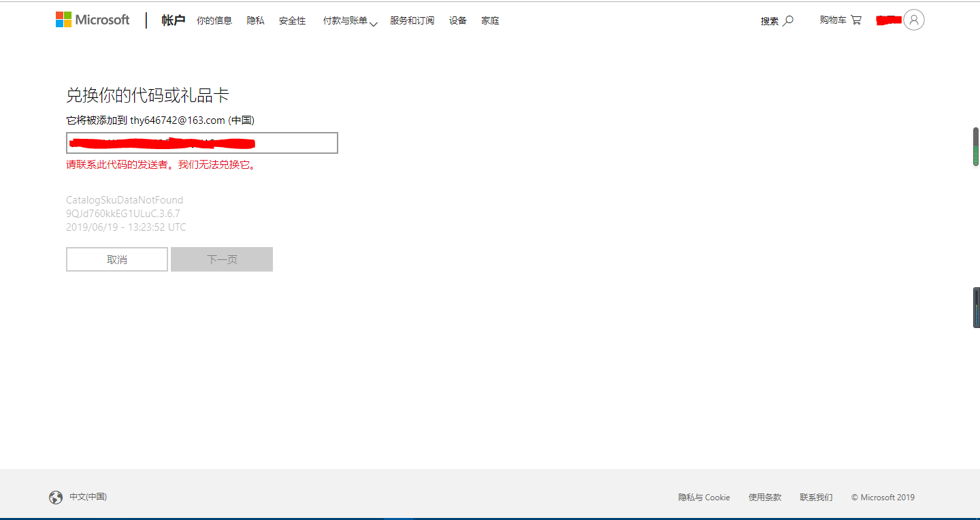The width and height of the screenshot is (980, 520).
Task: Open the search magnifier icon
Action: click(788, 20)
